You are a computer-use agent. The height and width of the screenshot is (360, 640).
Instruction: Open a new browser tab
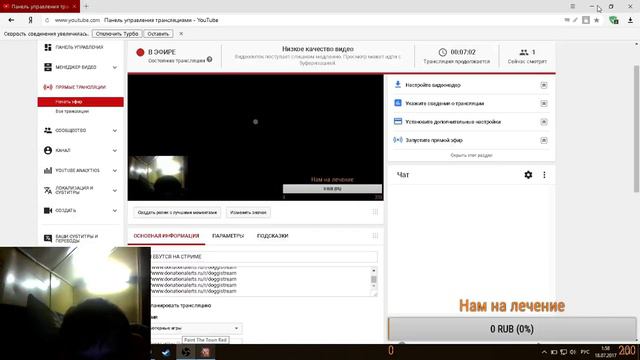click(x=86, y=6)
